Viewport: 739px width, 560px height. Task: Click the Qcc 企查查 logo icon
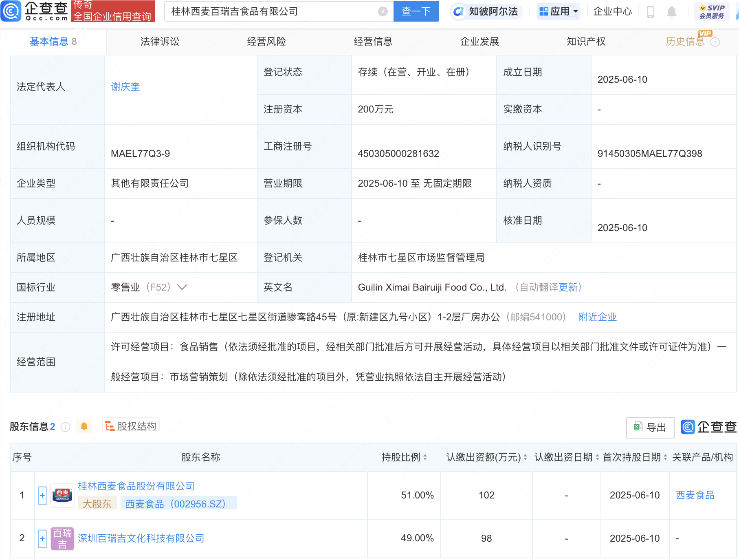11,11
